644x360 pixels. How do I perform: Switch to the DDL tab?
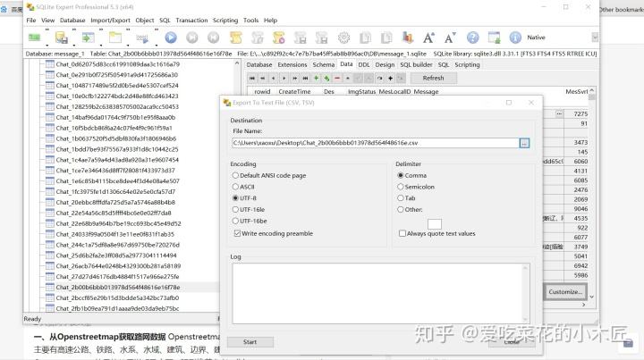[x=363, y=65]
